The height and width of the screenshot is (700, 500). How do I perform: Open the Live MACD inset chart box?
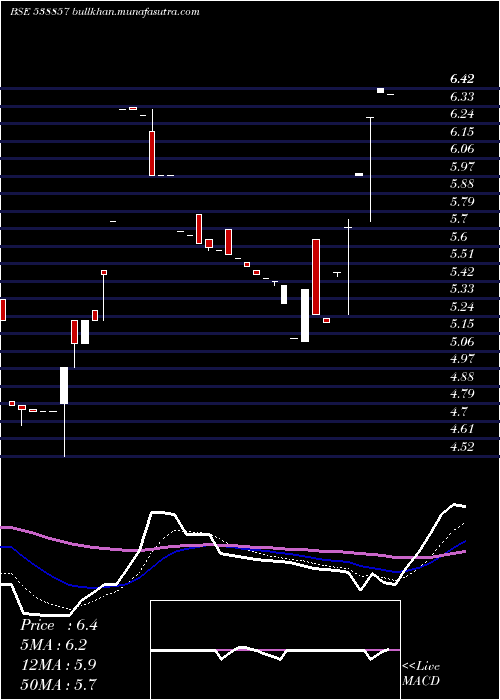[275, 650]
